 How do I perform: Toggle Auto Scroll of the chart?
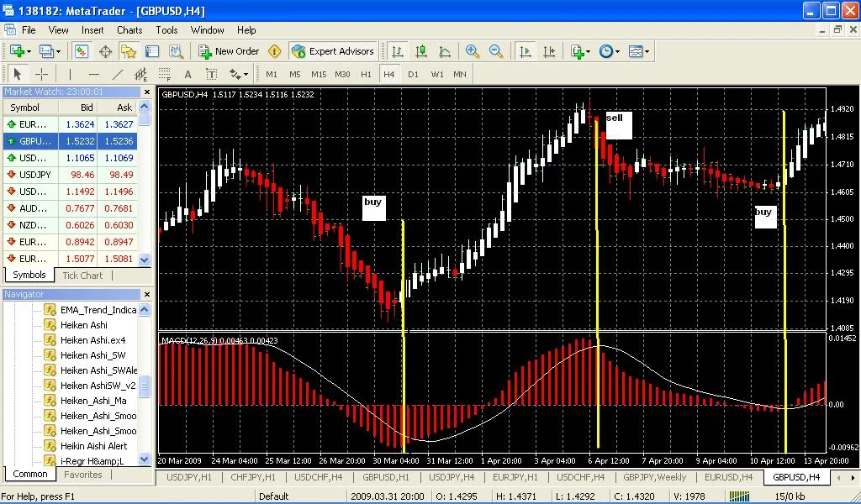pos(525,51)
